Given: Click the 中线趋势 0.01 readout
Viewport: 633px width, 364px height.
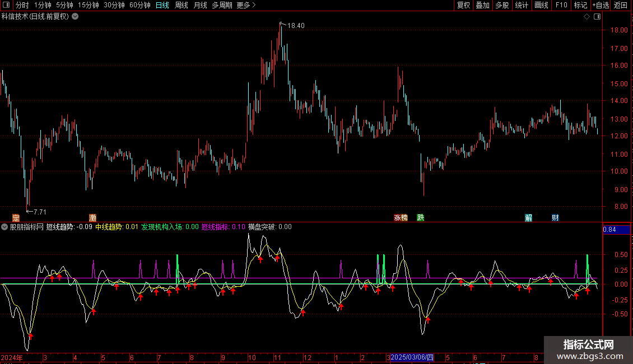Looking at the screenshot, I should [x=117, y=227].
